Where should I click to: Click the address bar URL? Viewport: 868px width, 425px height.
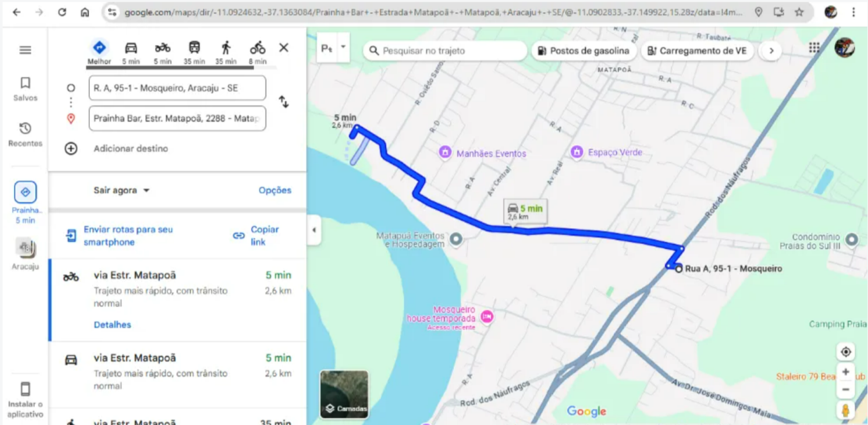click(x=433, y=12)
